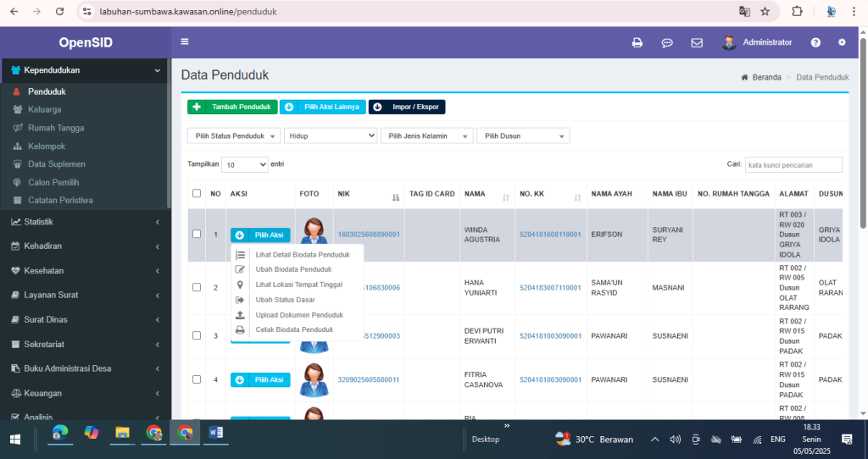Open Pilih Dusun dropdown

click(x=523, y=136)
